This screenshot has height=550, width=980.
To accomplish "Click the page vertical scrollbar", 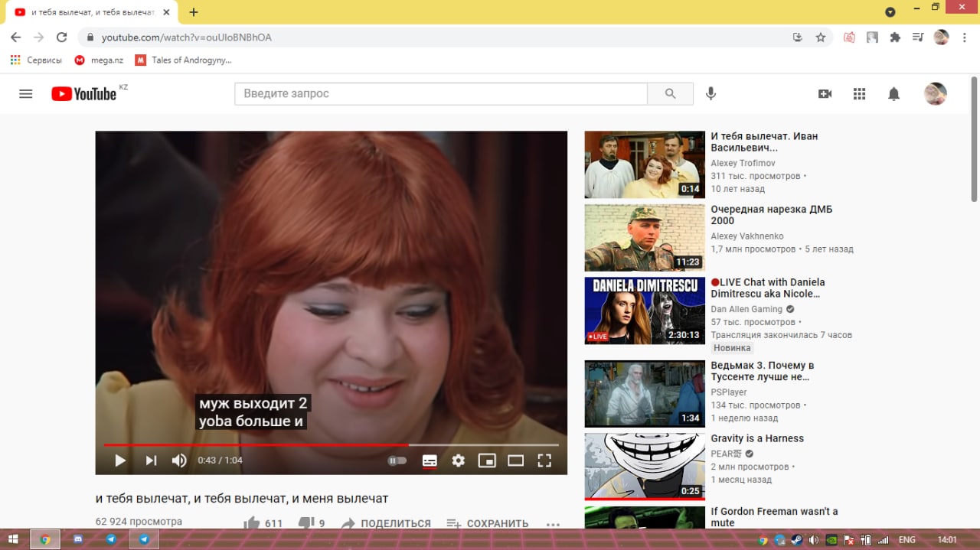I will coord(975,138).
